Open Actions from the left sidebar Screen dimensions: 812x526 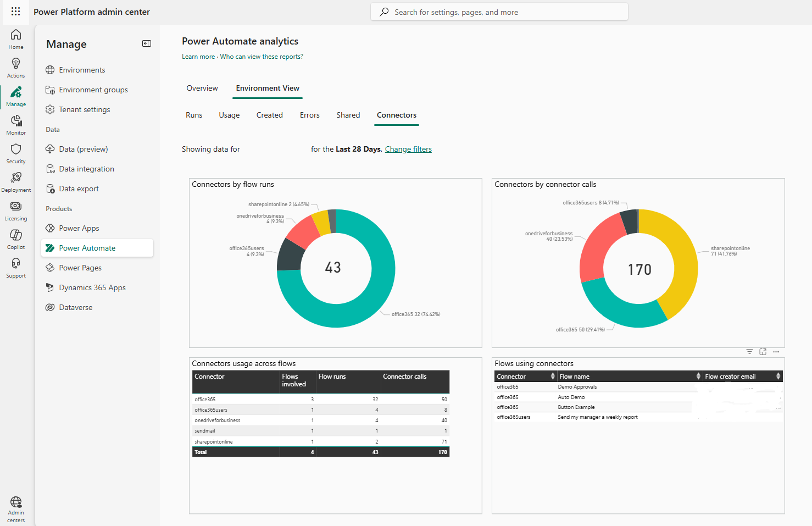15,67
